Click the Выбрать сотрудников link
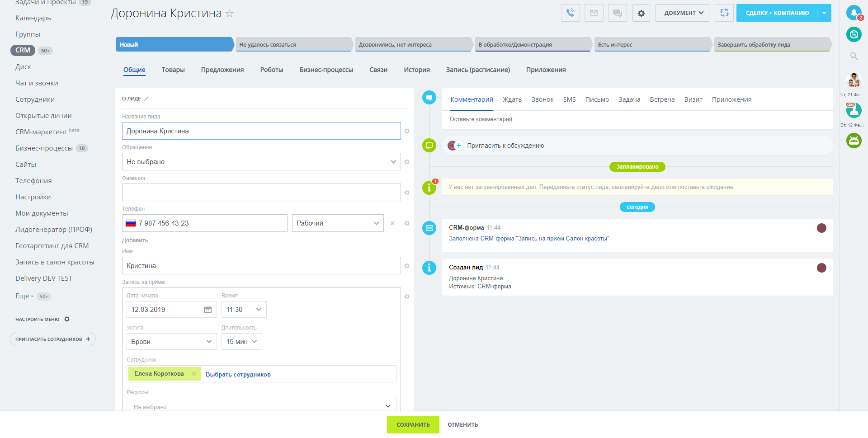 tap(238, 374)
